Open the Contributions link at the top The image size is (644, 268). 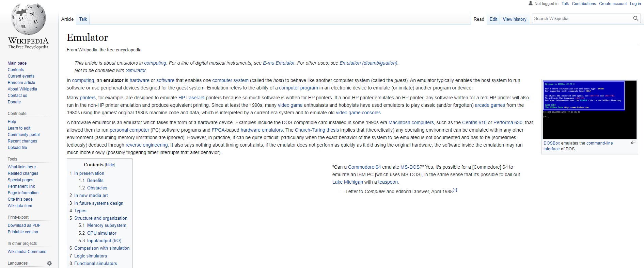(x=584, y=4)
